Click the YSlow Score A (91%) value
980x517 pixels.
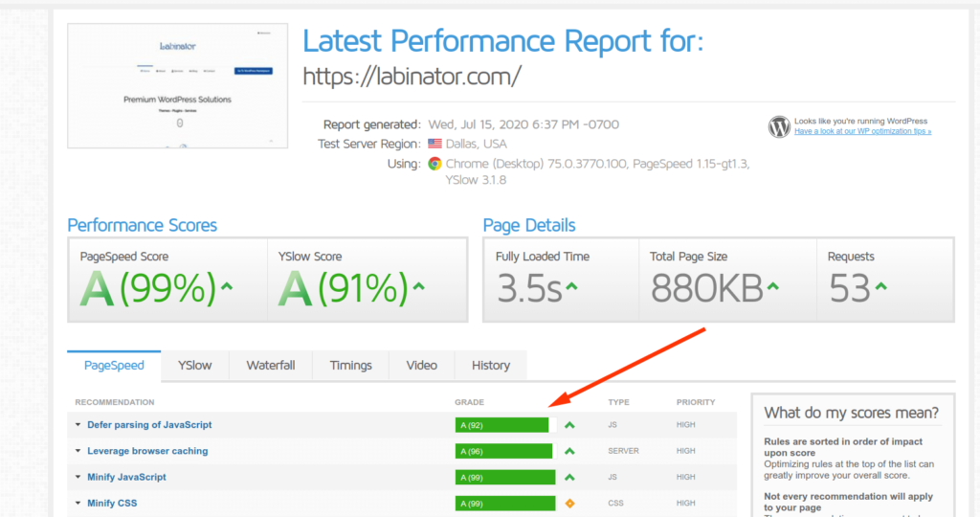[344, 289]
